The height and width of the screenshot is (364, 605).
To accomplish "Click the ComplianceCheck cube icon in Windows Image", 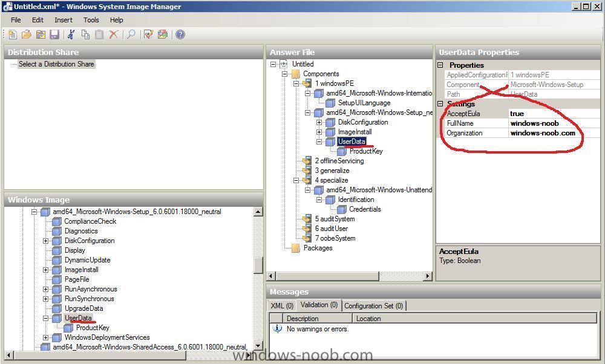I will click(x=57, y=221).
